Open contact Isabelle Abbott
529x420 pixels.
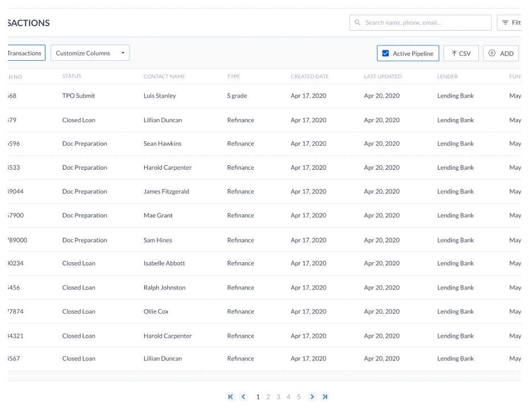point(164,263)
